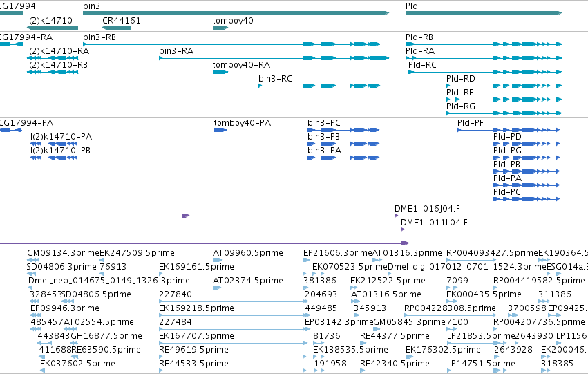
Task: Click EST EK000435.5prime
Action: coord(452,301)
